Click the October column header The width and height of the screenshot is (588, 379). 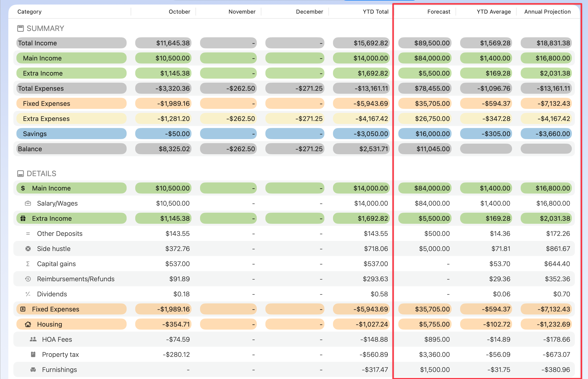point(179,12)
